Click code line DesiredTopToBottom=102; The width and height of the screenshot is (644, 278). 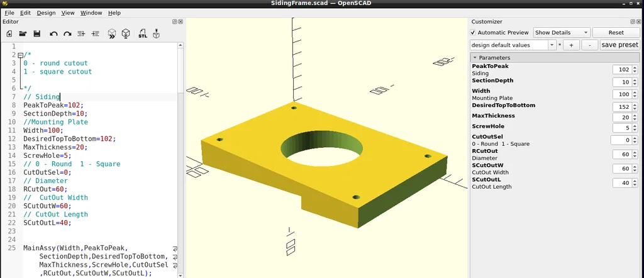(69, 139)
